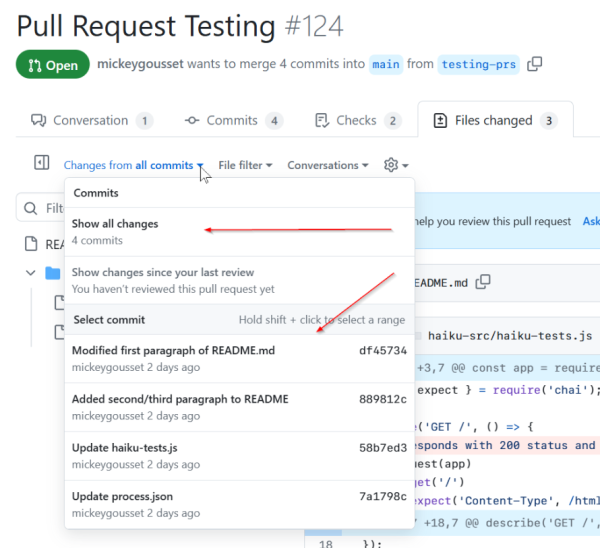Click commit hash 7a1798c
600x548 pixels.
383,496
